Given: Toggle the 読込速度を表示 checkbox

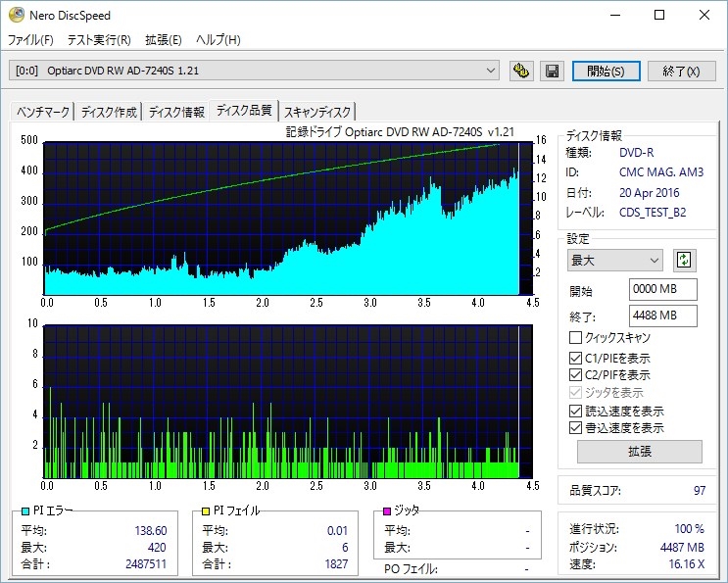Looking at the screenshot, I should tap(575, 411).
